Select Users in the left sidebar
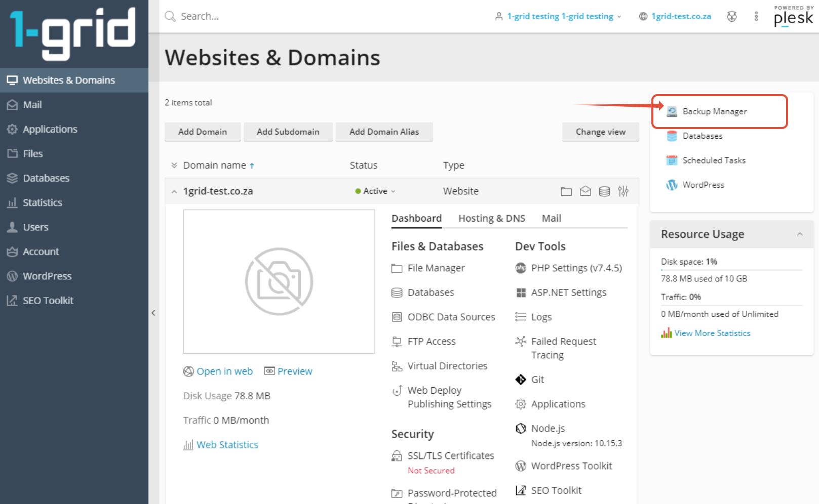Image resolution: width=819 pixels, height=504 pixels. (x=74, y=227)
